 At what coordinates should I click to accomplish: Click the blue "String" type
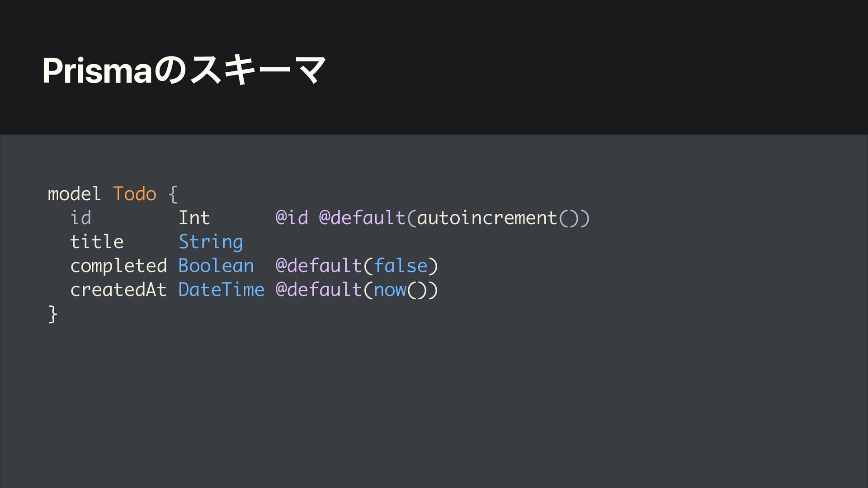coord(211,242)
